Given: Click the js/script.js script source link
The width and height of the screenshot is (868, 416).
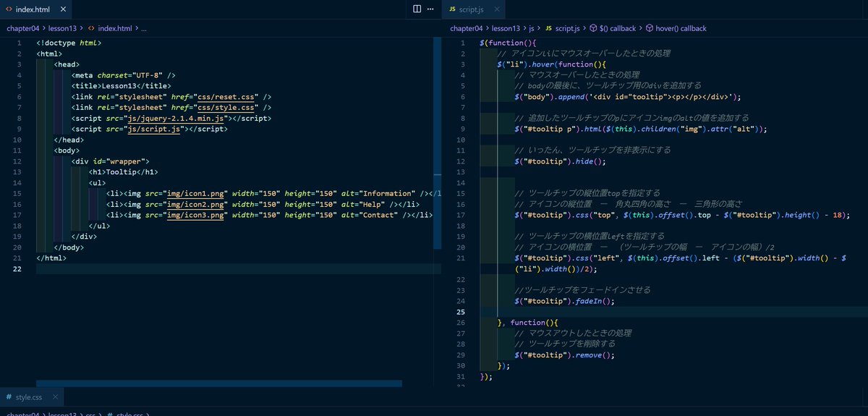Looking at the screenshot, I should (x=155, y=129).
